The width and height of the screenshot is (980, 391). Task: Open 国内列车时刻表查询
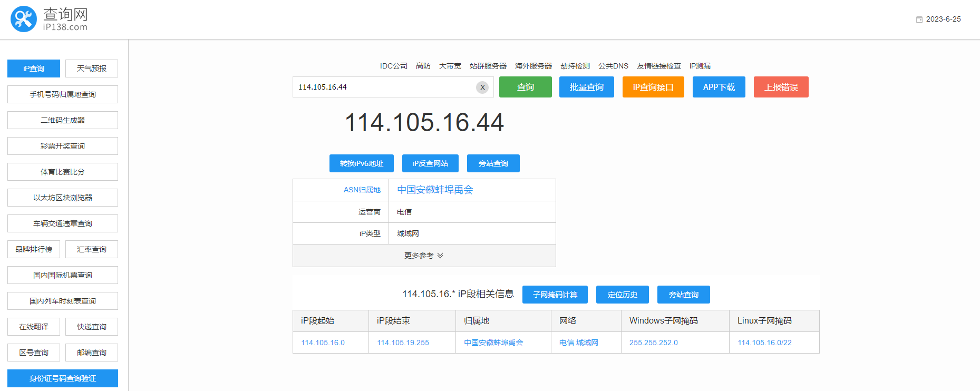click(x=63, y=301)
